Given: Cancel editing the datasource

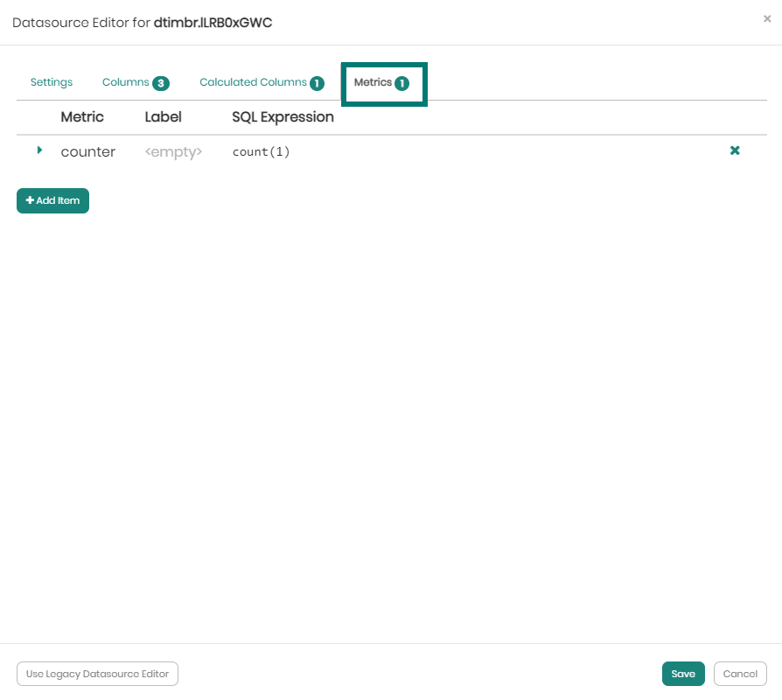Looking at the screenshot, I should coord(740,673).
